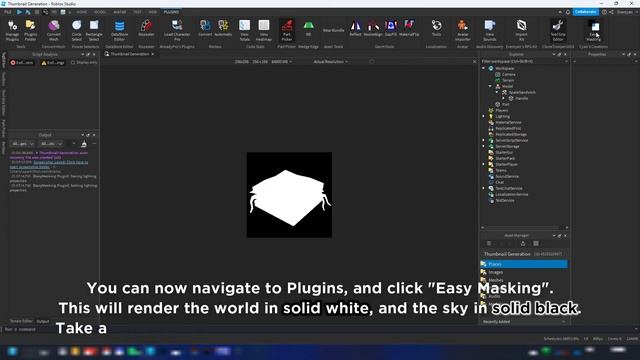Expand the StarterPlayer node
Viewport: 640px width, 360px height.
(484, 164)
